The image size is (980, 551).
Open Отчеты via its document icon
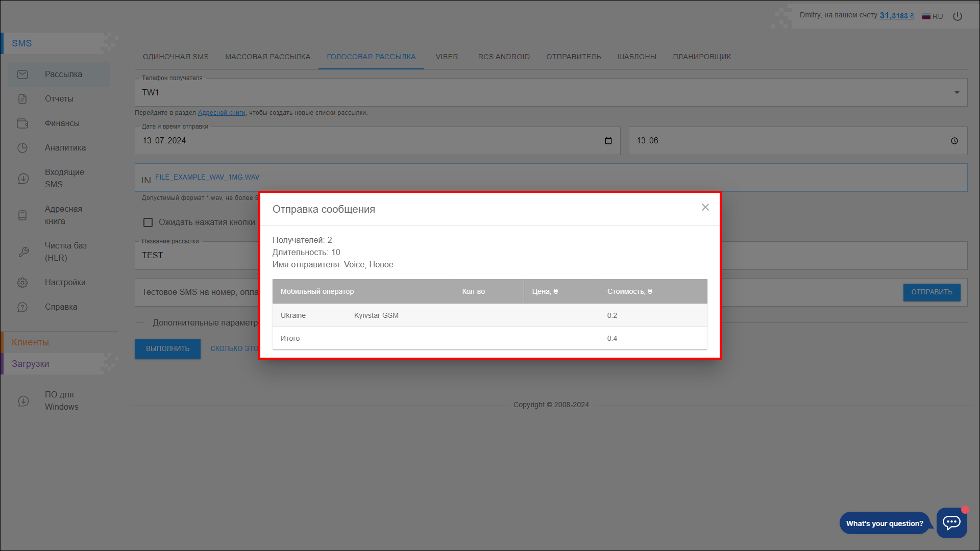22,99
